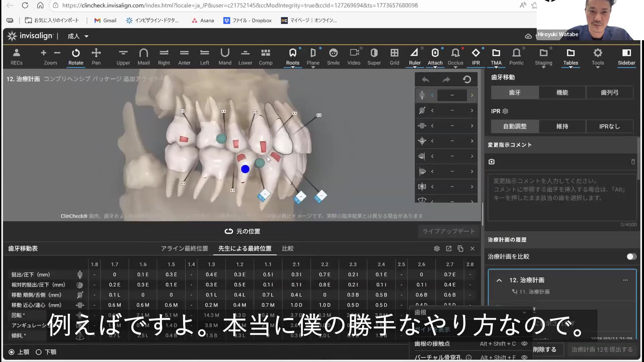The image size is (644, 362).
Task: Open the Ruler tool
Action: click(415, 56)
